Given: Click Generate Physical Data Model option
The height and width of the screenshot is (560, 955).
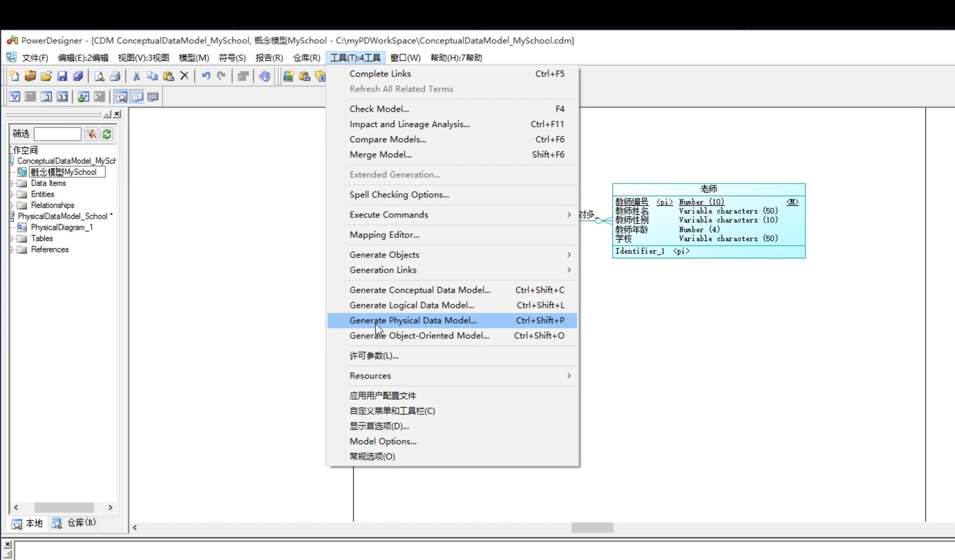Looking at the screenshot, I should [x=413, y=320].
